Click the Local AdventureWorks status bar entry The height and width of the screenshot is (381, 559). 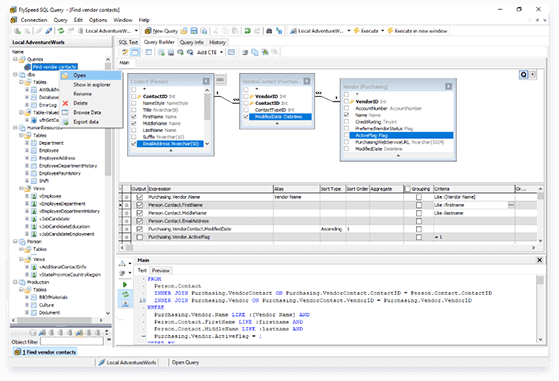127,362
